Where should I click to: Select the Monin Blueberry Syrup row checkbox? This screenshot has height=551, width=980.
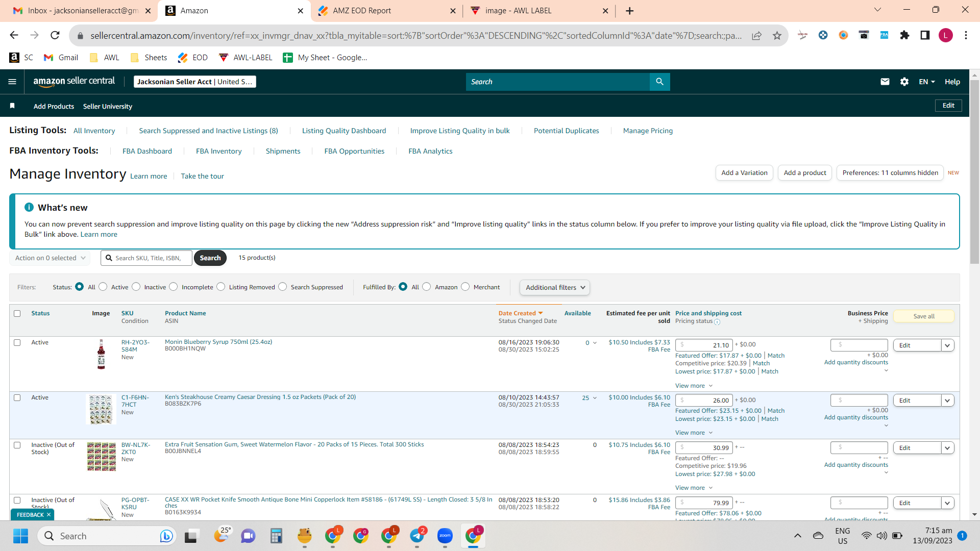point(17,342)
